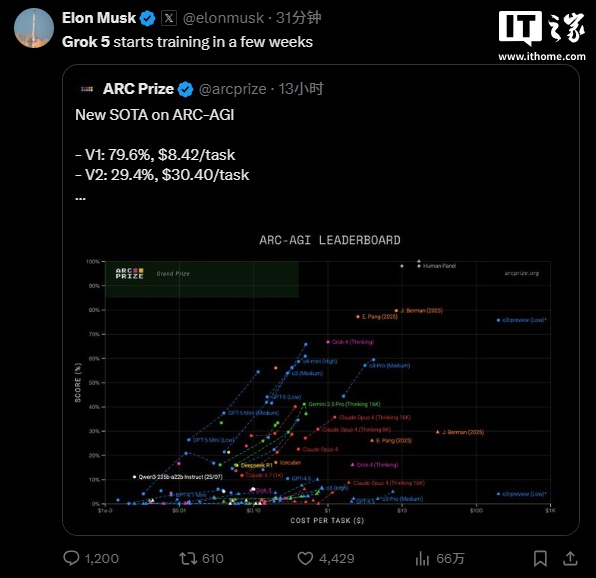
Task: Open the @elonmusk handle link
Action: (x=223, y=18)
